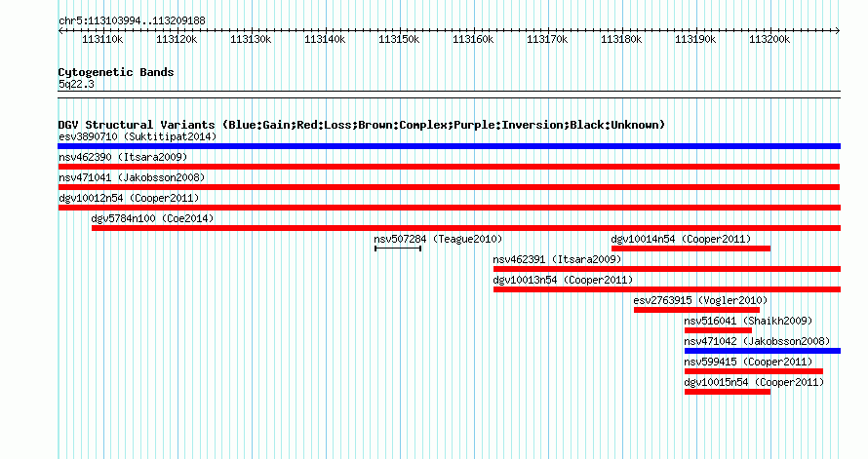Open the nsv471041 (Jakobsson2008) label
The width and height of the screenshot is (868, 459).
pos(132,177)
